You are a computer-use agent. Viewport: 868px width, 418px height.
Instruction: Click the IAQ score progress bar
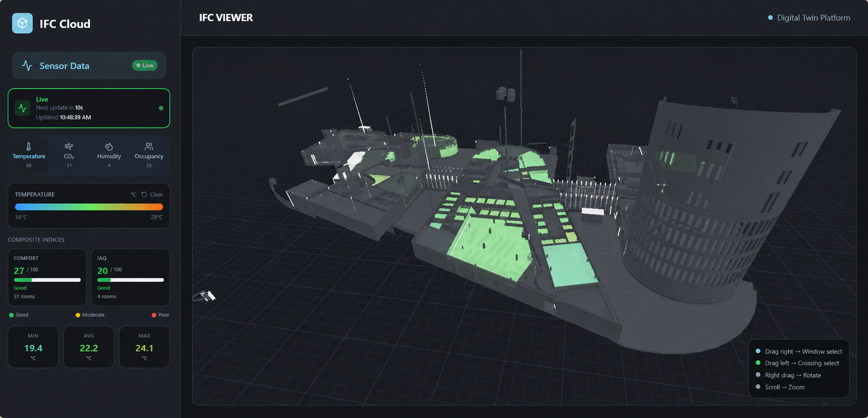(x=131, y=280)
